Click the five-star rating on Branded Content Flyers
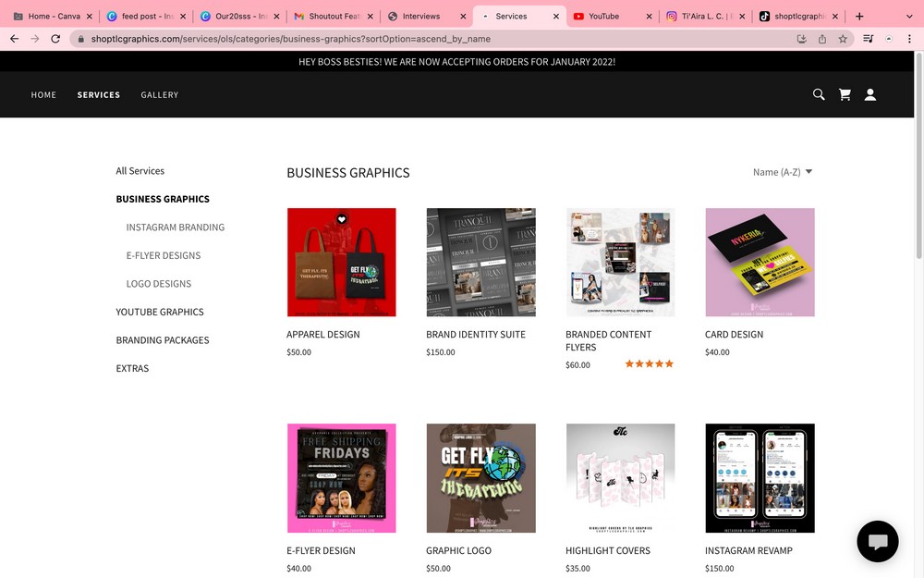 (649, 364)
